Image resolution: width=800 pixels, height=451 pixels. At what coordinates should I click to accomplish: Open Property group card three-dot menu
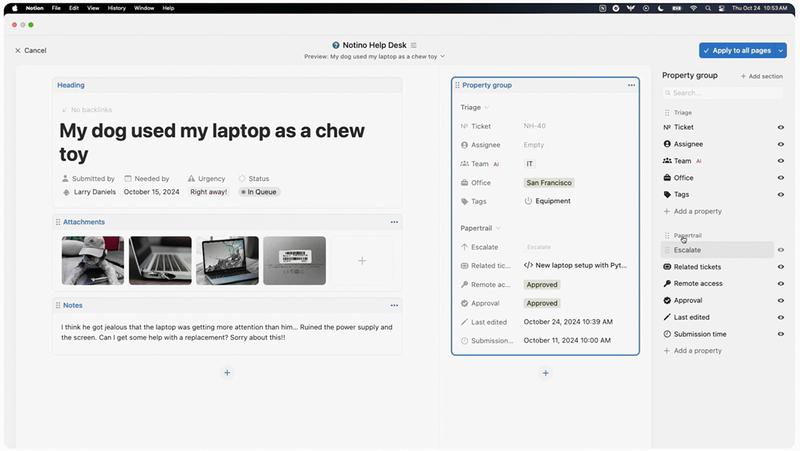click(x=632, y=85)
